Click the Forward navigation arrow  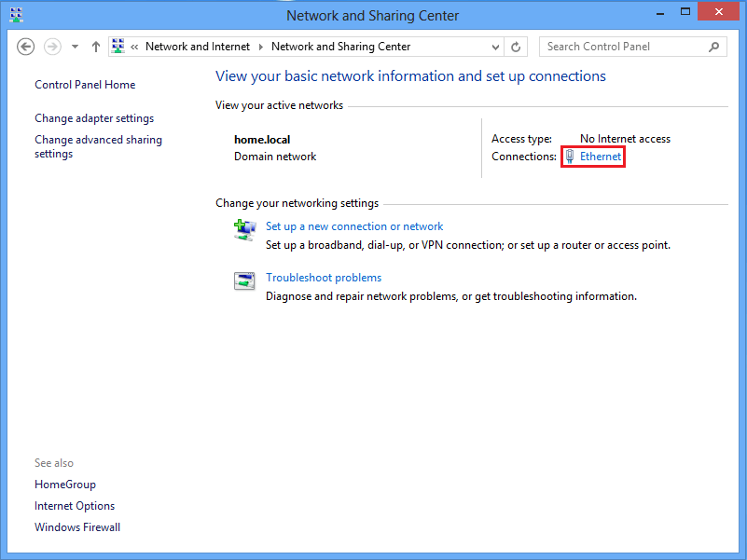click(52, 47)
